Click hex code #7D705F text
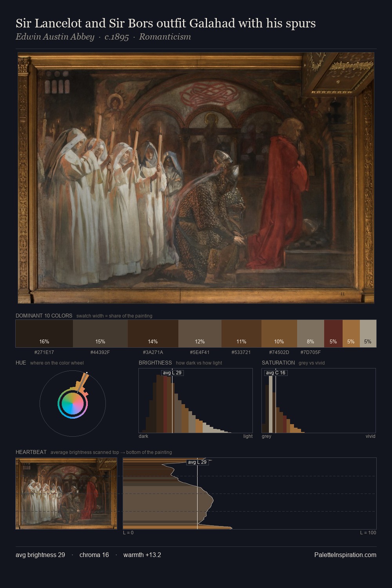The image size is (392, 588). [310, 352]
